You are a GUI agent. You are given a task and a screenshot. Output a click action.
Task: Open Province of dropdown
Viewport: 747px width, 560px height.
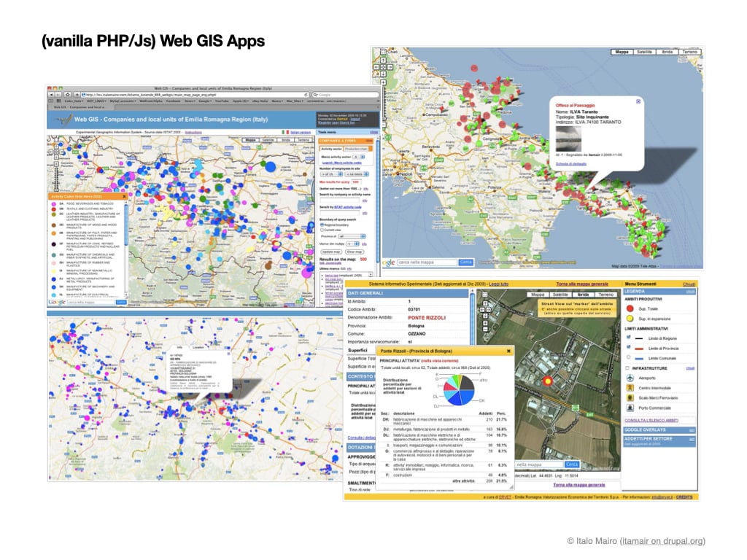click(352, 236)
